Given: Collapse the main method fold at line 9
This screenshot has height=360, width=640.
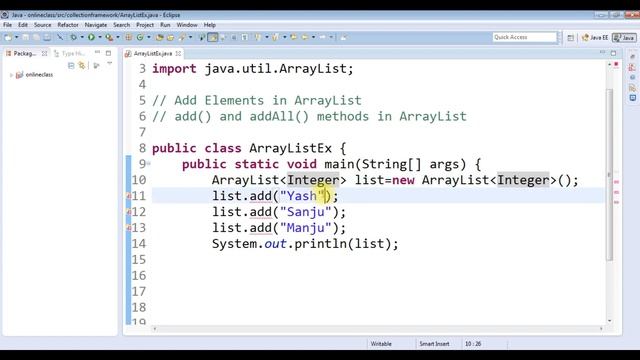Looking at the screenshot, I should [149, 164].
